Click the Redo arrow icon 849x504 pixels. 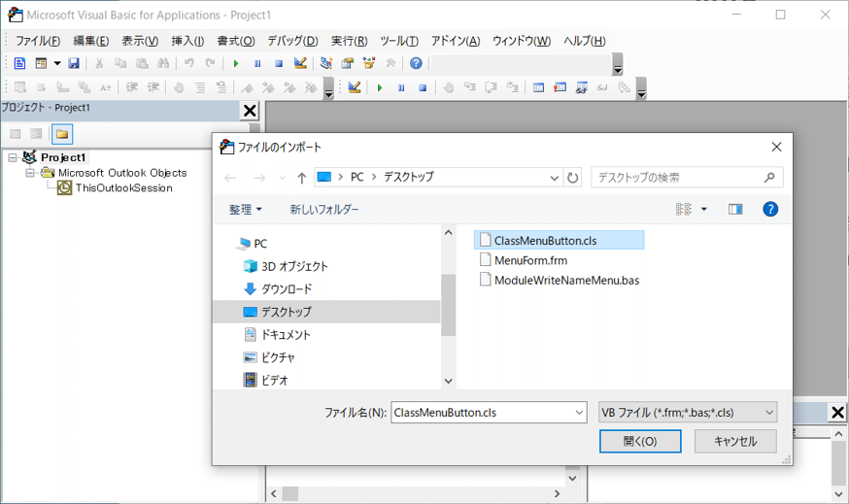(x=210, y=63)
